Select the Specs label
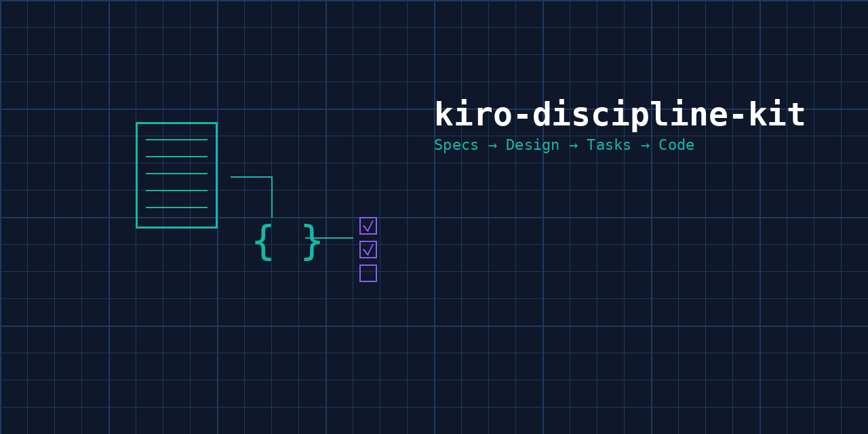Screen dimensions: 868x434 tap(456, 144)
